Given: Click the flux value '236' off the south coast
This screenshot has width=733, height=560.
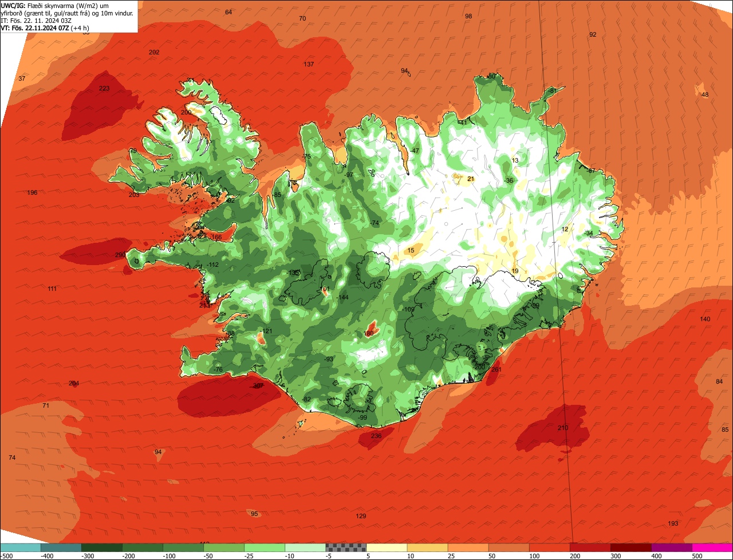Looking at the screenshot, I should 376,436.
